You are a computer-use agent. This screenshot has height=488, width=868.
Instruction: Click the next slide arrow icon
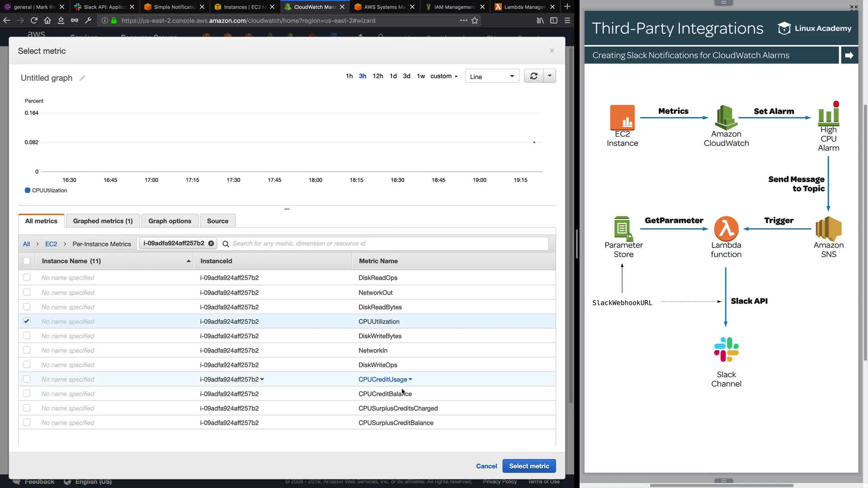(x=849, y=55)
